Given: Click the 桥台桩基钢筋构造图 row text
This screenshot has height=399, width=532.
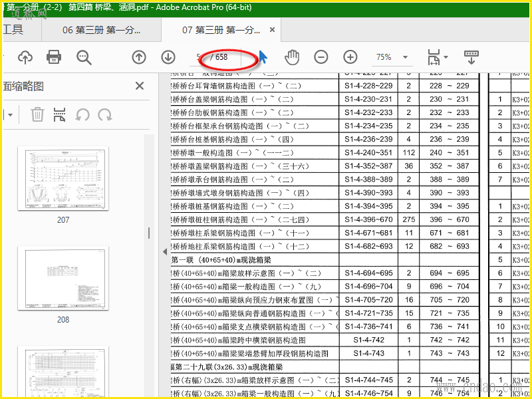Looking at the screenshot, I should (x=233, y=140).
